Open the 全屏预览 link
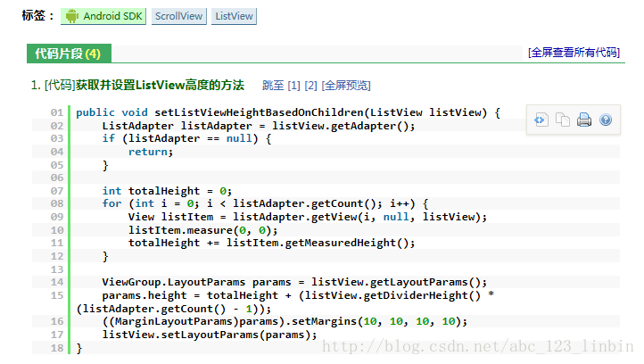 point(346,86)
